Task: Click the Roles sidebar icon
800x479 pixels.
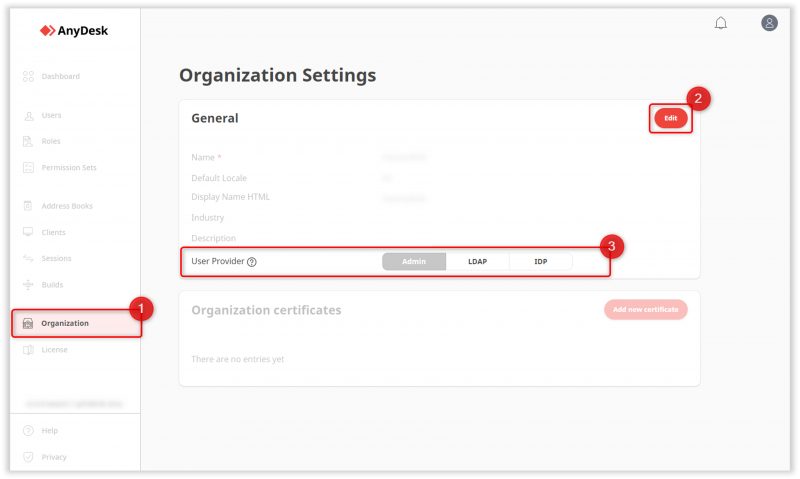Action: pyautogui.click(x=28, y=141)
